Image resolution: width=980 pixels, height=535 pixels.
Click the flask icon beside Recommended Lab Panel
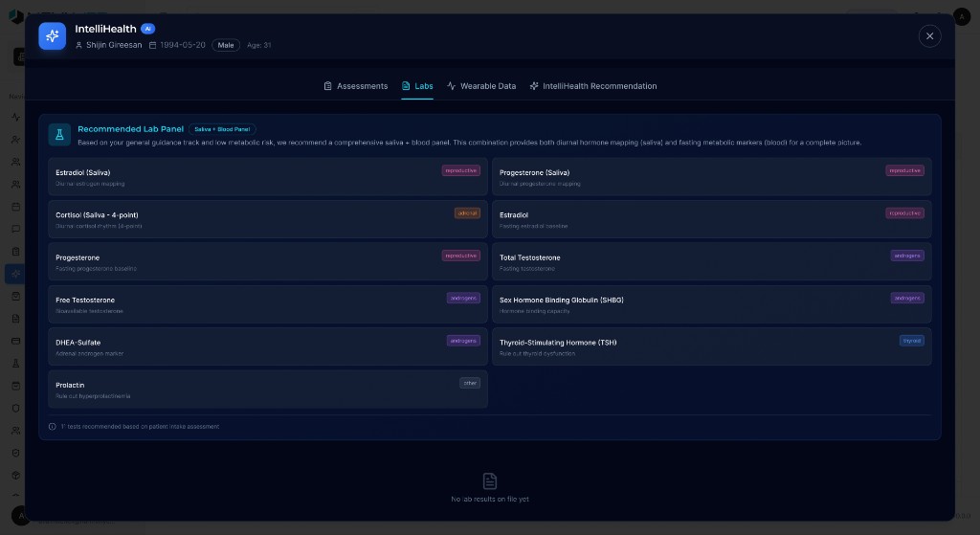pos(59,135)
